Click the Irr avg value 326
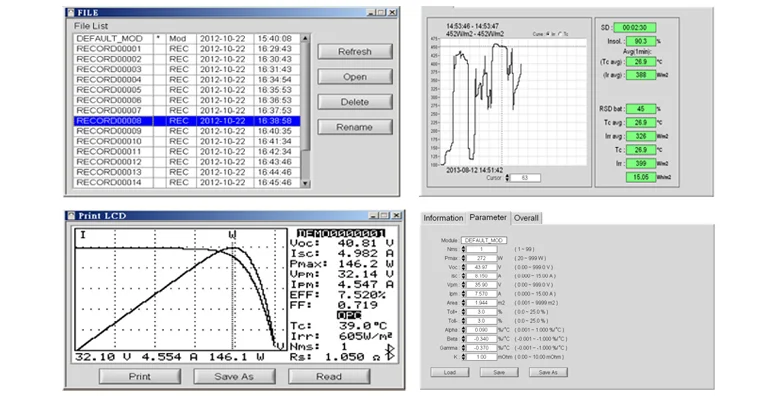The height and width of the screenshot is (396, 770). [641, 136]
